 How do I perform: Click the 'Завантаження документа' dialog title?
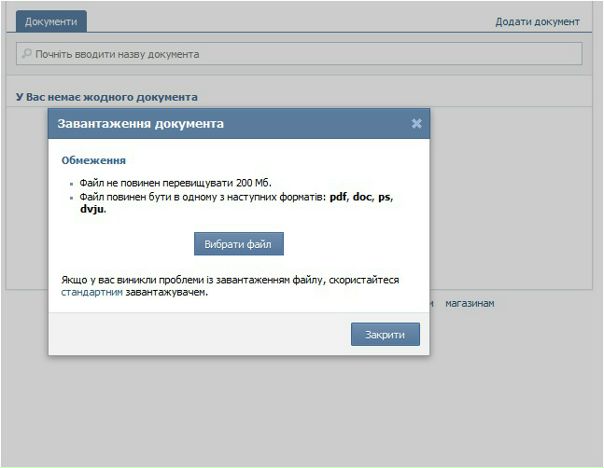142,124
